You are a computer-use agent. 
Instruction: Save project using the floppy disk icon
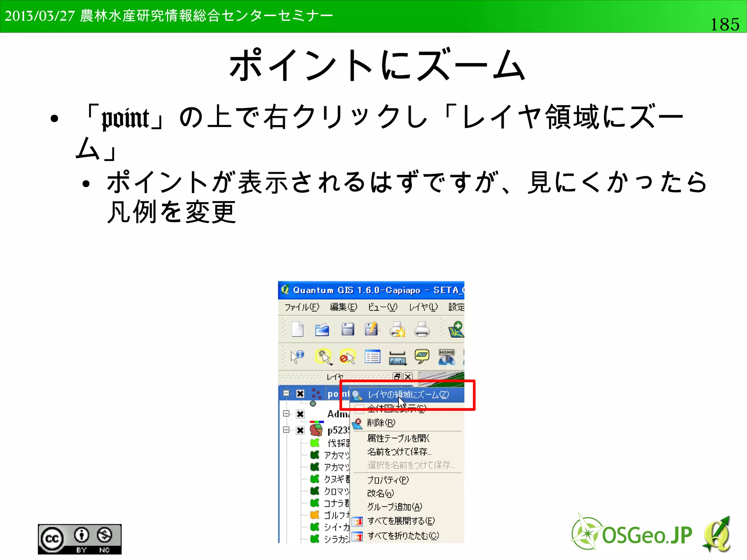(x=348, y=329)
